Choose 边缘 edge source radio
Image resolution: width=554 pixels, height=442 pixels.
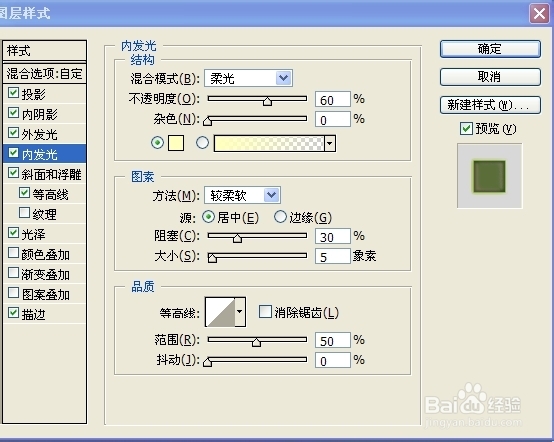(280, 217)
